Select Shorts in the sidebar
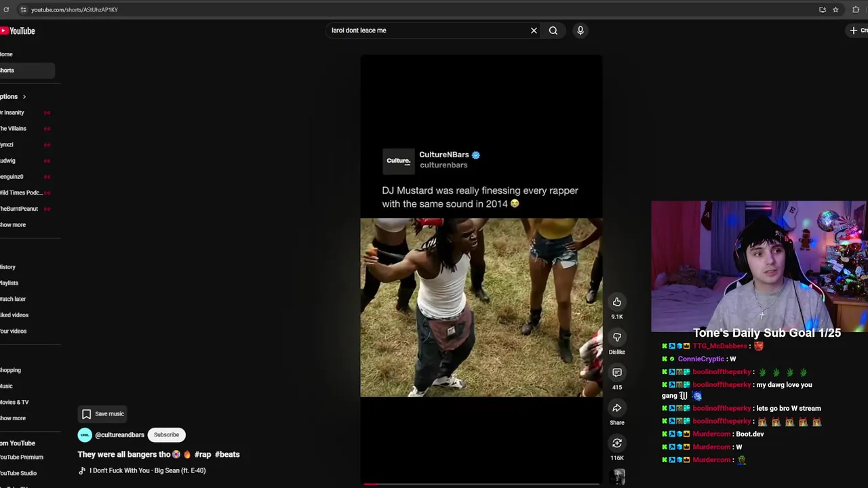This screenshot has height=488, width=868. coord(27,70)
